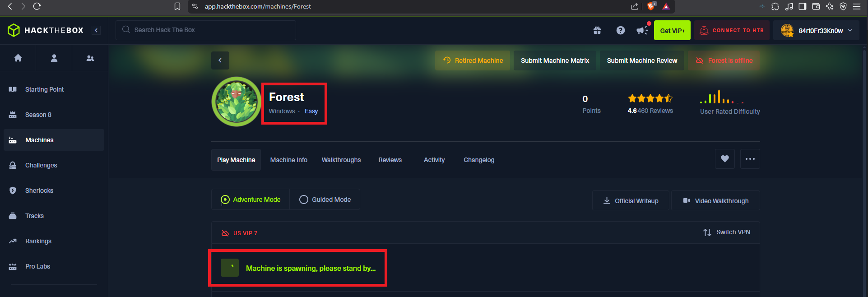
Task: Click Submit Machine Matrix button
Action: point(555,60)
